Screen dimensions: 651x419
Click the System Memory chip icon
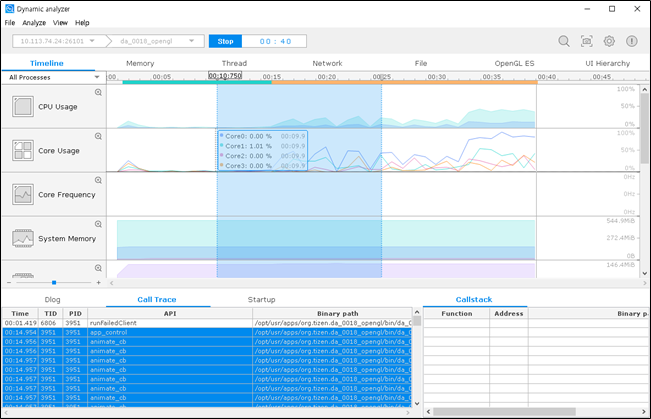(x=23, y=238)
